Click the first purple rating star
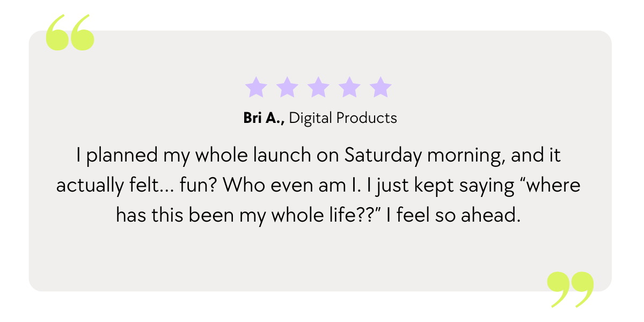Screen dimensions: 644x322 click(255, 87)
